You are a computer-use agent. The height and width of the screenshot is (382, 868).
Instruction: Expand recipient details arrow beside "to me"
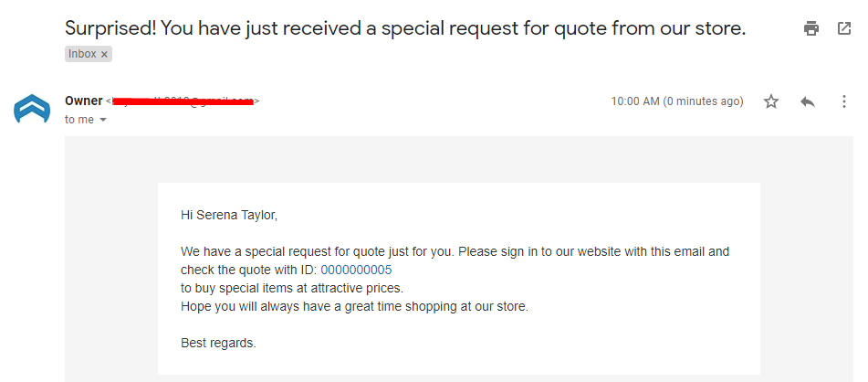103,120
